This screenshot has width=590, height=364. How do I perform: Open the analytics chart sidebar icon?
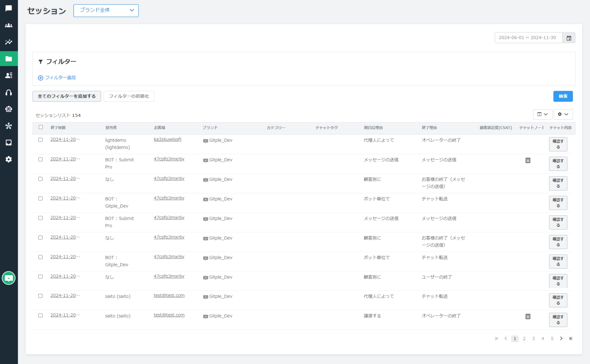click(9, 42)
